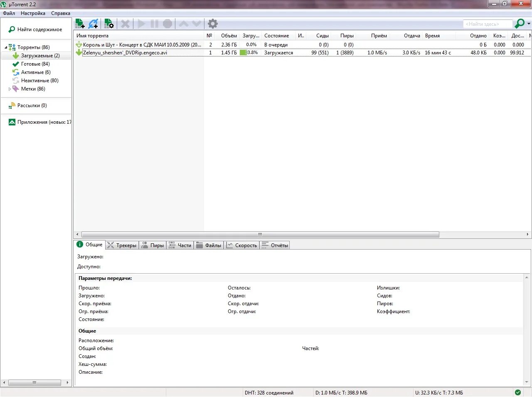The image size is (532, 397).
Task: Expand the Метки (86) tree node
Action: coord(10,89)
